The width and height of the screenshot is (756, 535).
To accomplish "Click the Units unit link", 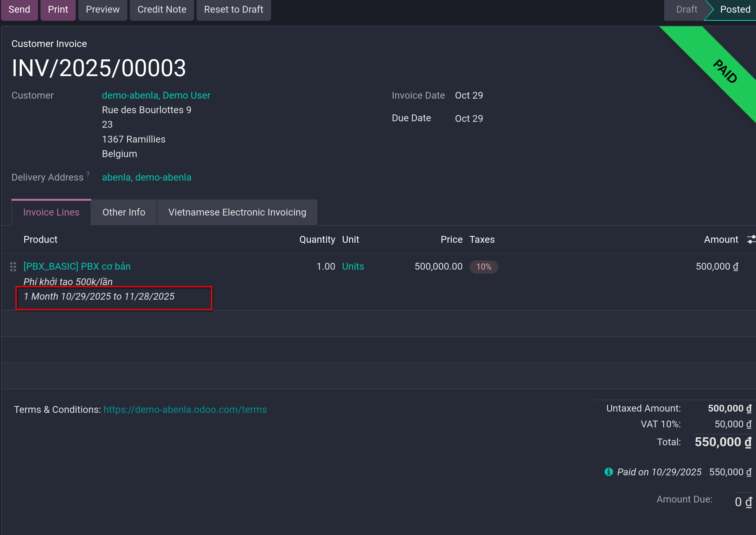I will pyautogui.click(x=353, y=266).
